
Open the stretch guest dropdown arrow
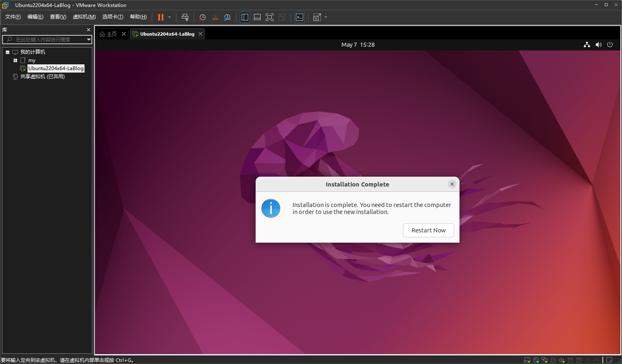tap(326, 17)
